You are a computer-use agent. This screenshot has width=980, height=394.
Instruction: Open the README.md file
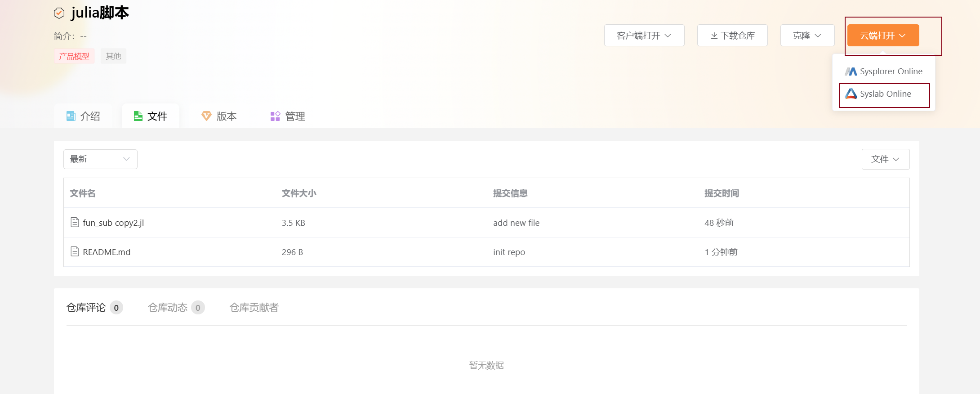coord(107,252)
